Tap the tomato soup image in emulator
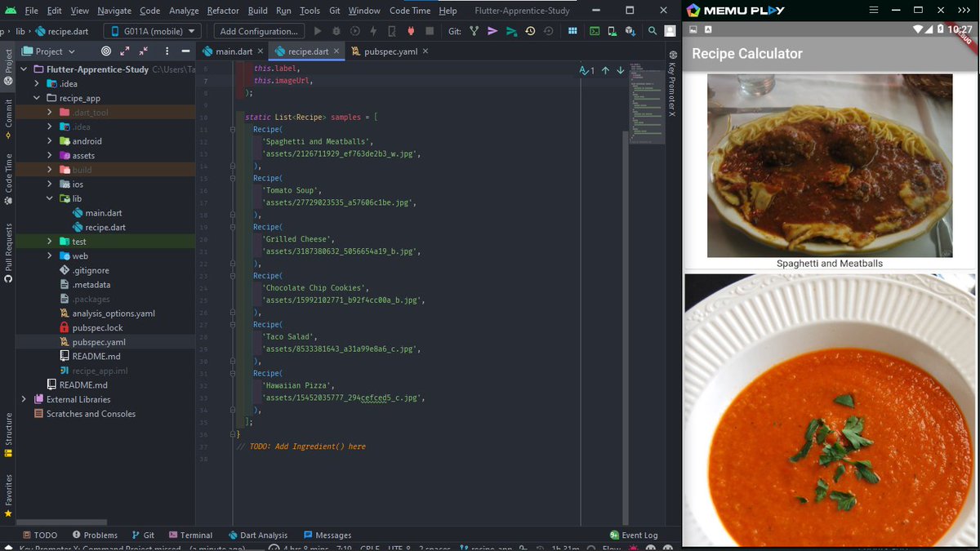Viewport: 980px width, 551px height. click(x=830, y=410)
